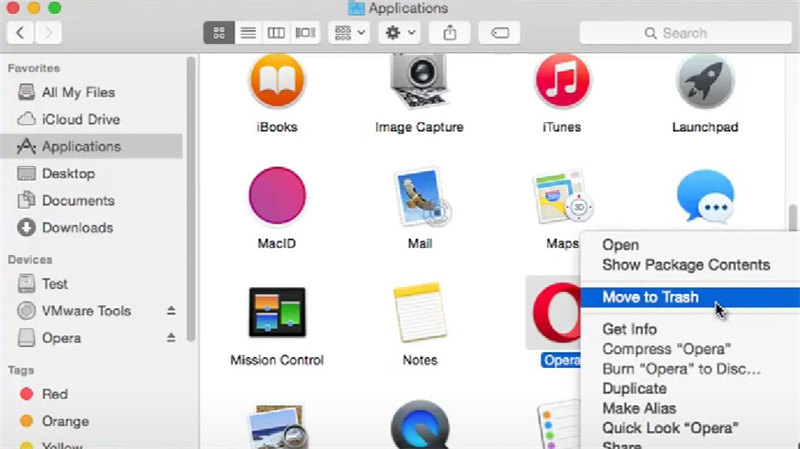Filter by the Red tag
The width and height of the screenshot is (800, 449).
[x=92, y=394]
